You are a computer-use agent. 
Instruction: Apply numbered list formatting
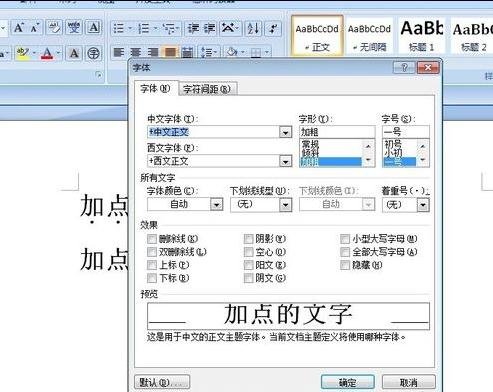(x=144, y=29)
